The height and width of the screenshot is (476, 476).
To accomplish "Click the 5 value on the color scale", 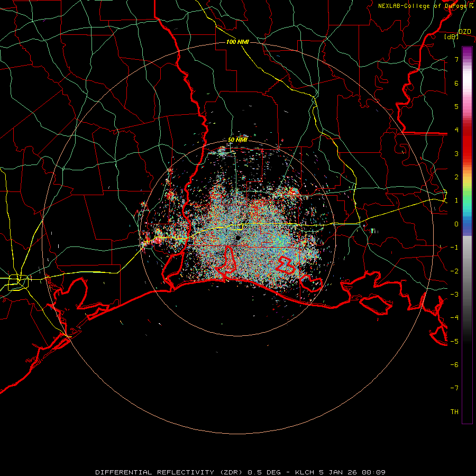I will tap(456, 106).
